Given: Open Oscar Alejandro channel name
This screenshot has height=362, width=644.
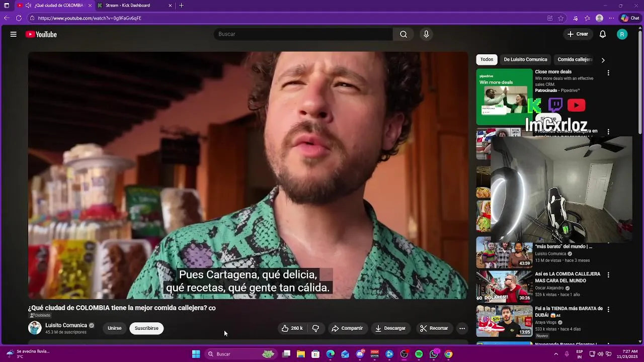Looking at the screenshot, I should [549, 288].
